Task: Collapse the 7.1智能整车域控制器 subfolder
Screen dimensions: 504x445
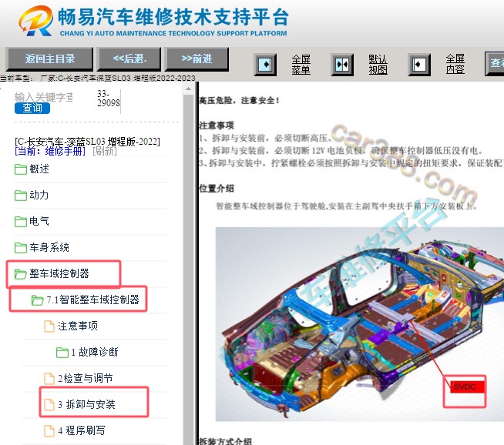Action: tap(92, 299)
